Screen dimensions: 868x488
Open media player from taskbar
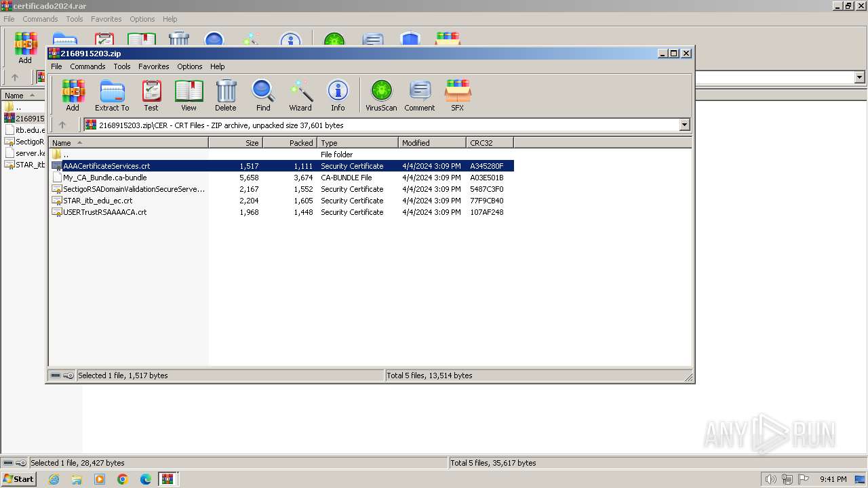(100, 479)
